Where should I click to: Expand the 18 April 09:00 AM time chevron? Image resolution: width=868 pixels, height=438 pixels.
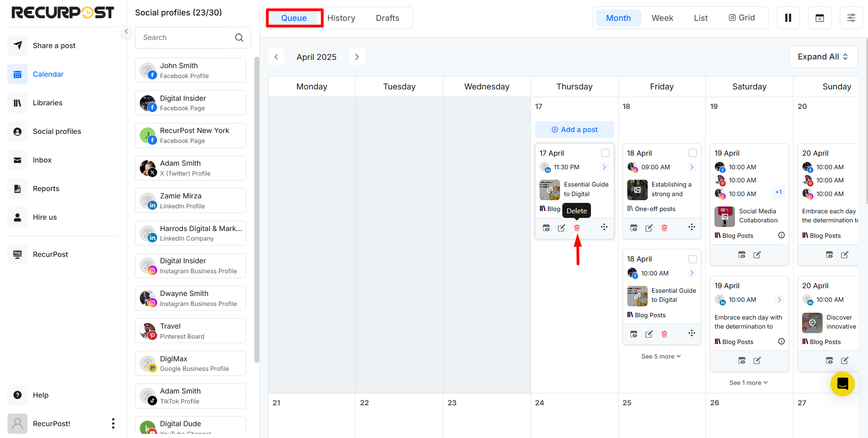click(x=692, y=167)
